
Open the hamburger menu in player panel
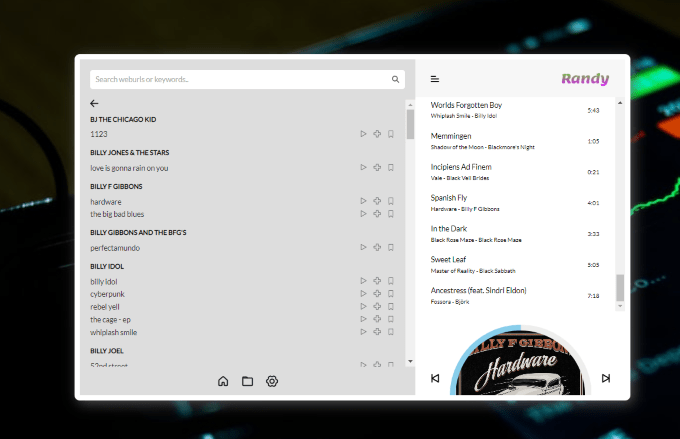[435, 79]
